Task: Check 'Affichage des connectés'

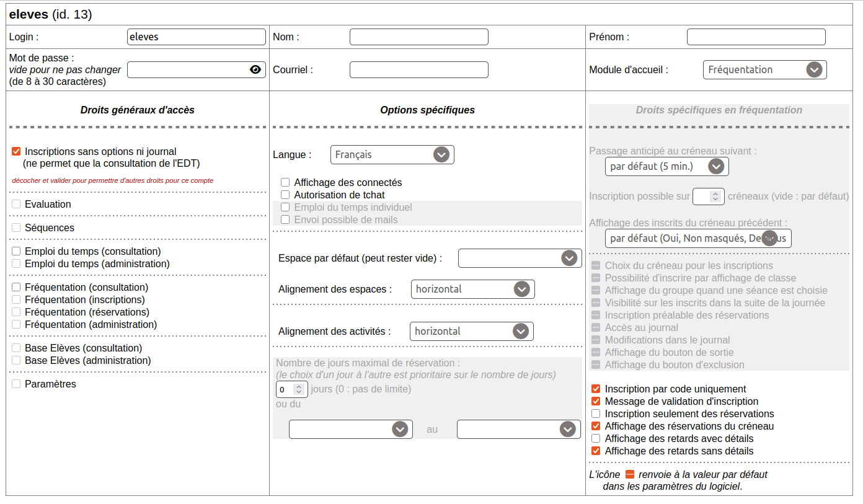Action: (x=285, y=182)
